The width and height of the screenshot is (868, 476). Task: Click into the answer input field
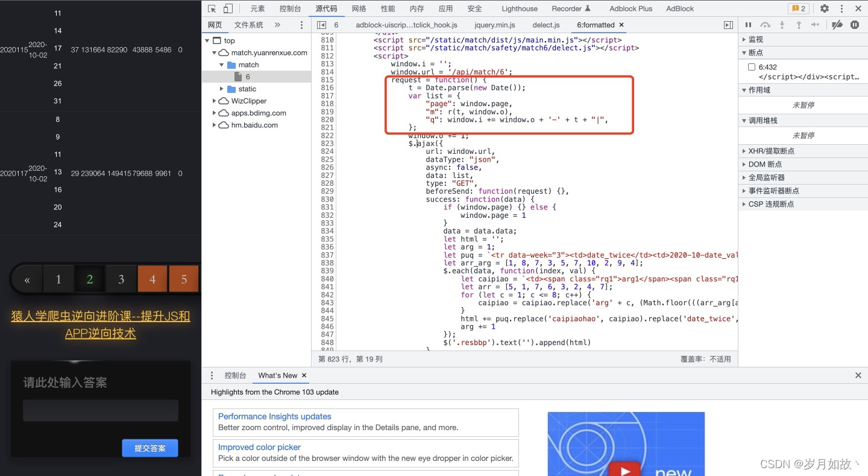(101, 410)
